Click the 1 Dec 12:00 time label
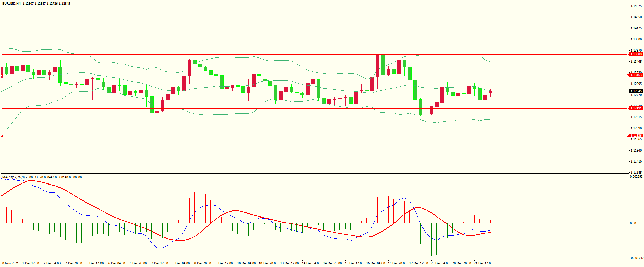Image resolution: width=644 pixels, height=267 pixels. coord(31,263)
